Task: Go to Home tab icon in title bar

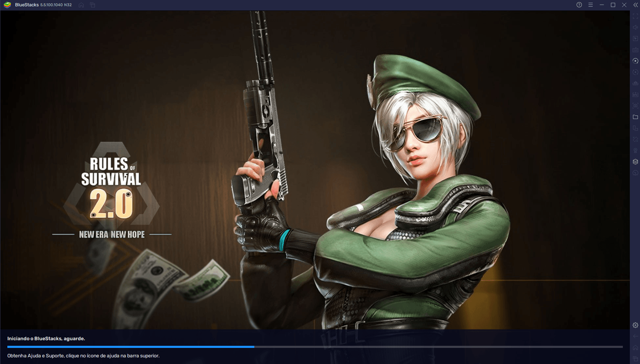Action: [x=81, y=5]
